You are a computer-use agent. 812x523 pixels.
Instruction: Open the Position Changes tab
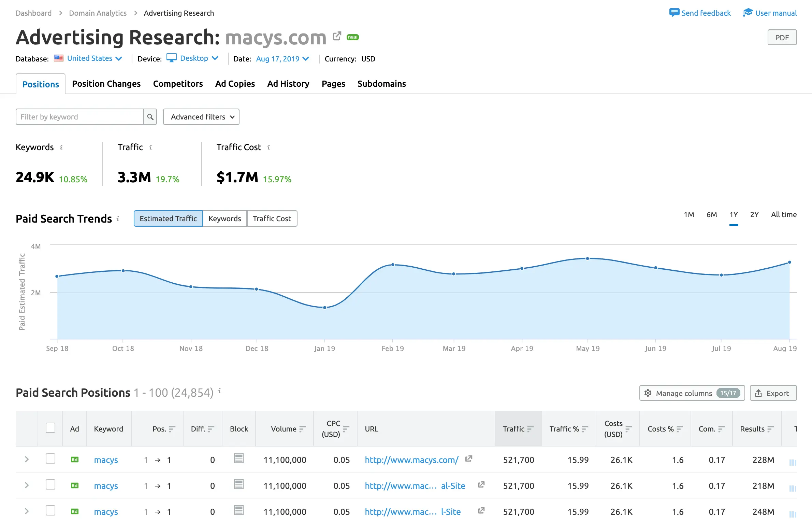pos(106,84)
